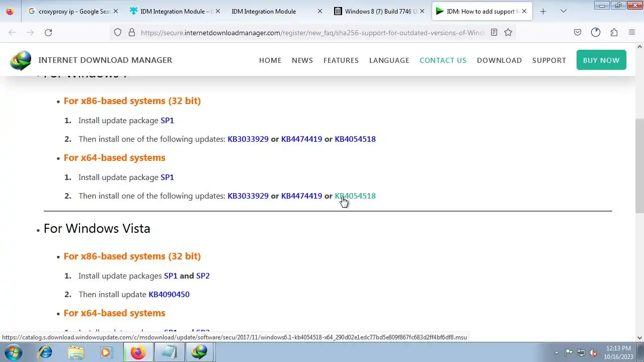Click the Action Center flag tray icon
The height and width of the screenshot is (362, 644).
[x=569, y=352]
